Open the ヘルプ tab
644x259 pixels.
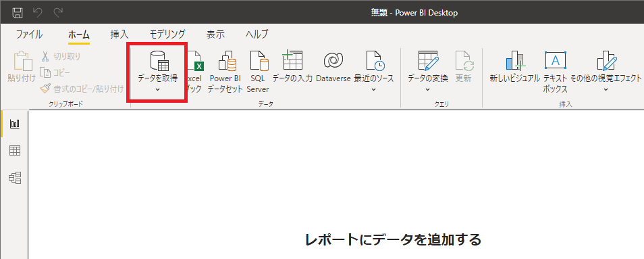point(257,34)
